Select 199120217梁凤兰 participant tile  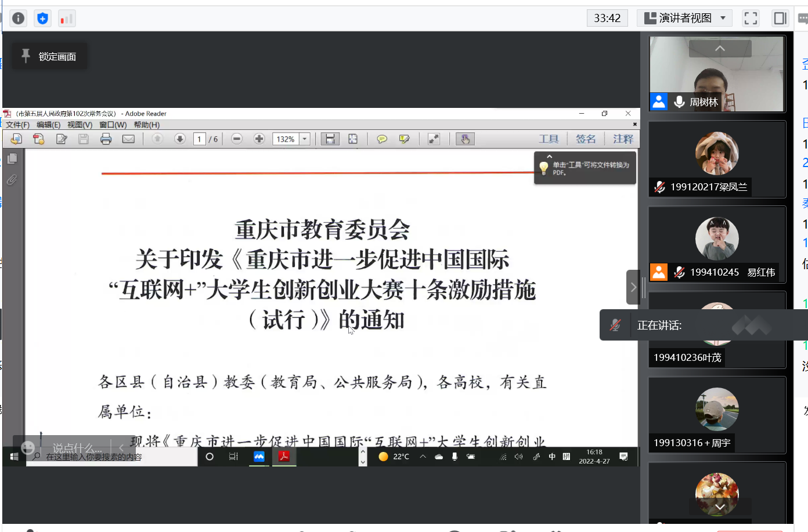[x=717, y=159]
